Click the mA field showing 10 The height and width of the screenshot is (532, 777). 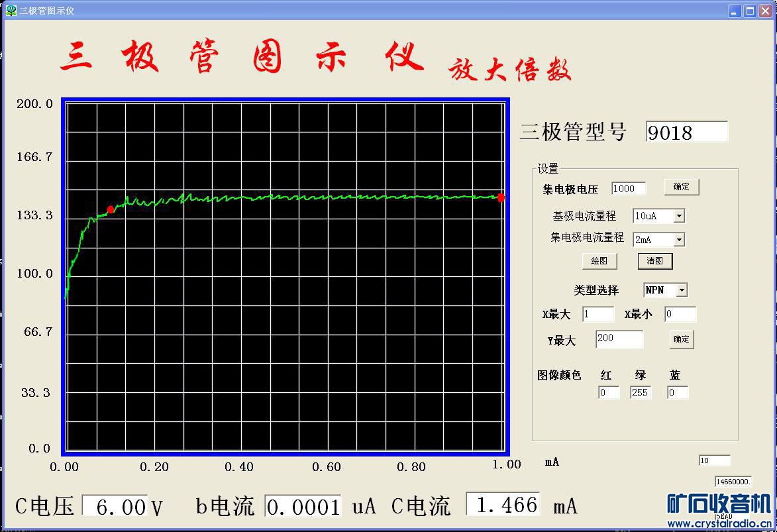[715, 460]
